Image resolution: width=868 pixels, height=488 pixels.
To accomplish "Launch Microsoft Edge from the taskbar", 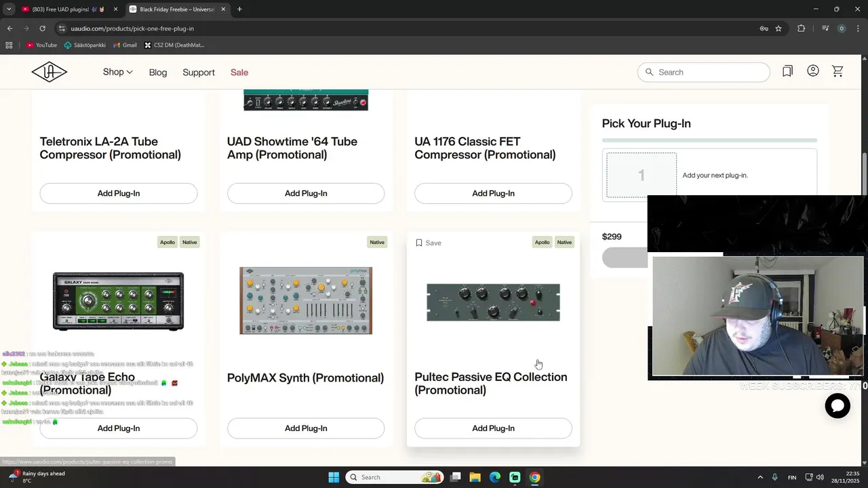I will (495, 477).
